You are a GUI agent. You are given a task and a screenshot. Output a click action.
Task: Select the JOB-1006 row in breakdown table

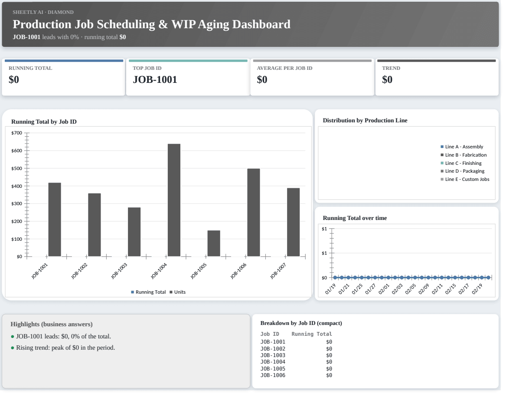pyautogui.click(x=296, y=375)
